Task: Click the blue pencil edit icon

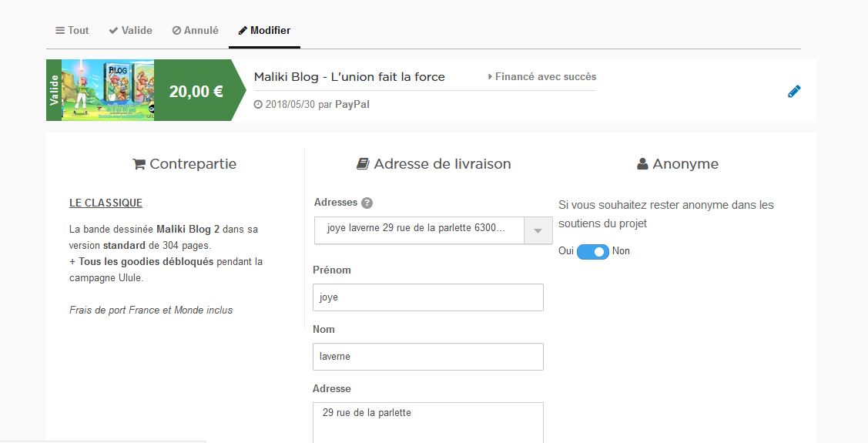Action: coord(794,91)
